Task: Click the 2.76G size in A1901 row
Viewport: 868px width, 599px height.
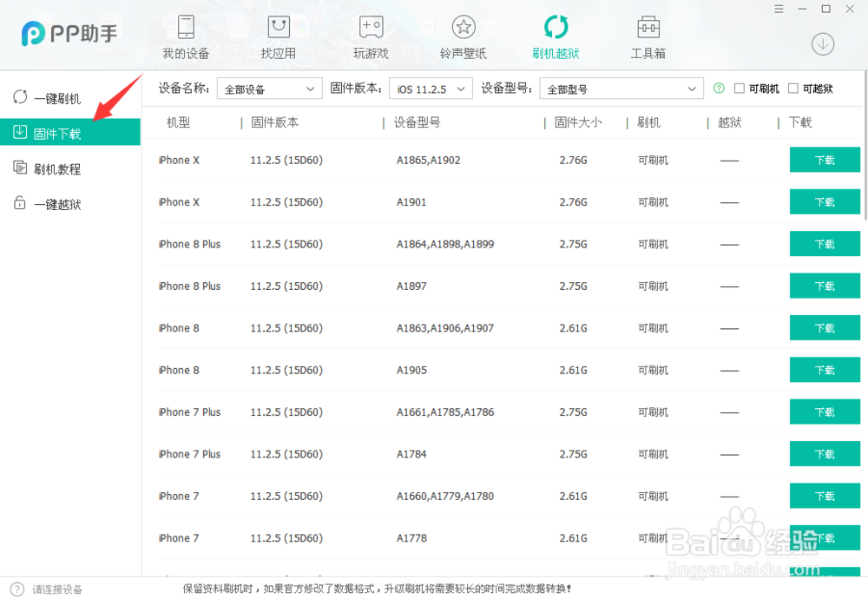Action: tap(573, 202)
